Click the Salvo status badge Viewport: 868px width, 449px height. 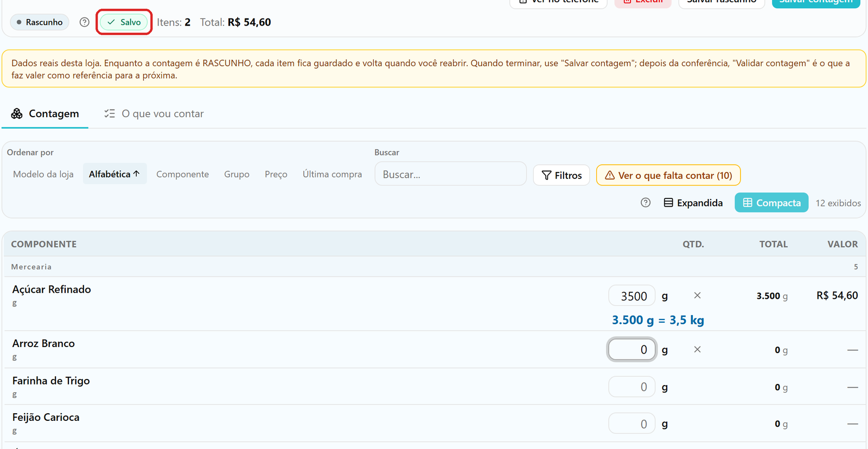coord(124,22)
